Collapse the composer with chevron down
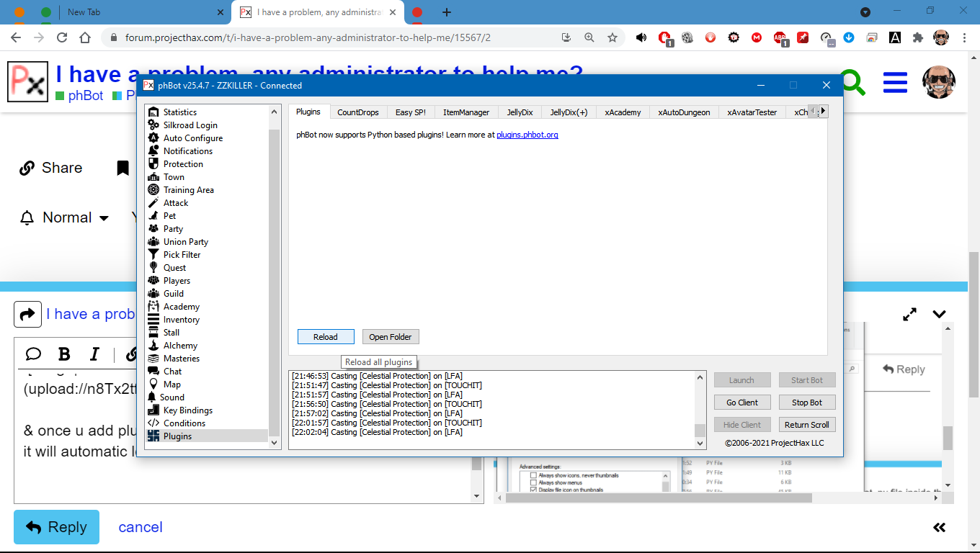 pos(939,314)
